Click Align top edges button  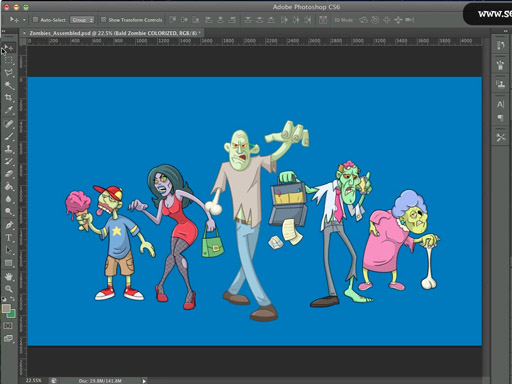tap(172, 20)
